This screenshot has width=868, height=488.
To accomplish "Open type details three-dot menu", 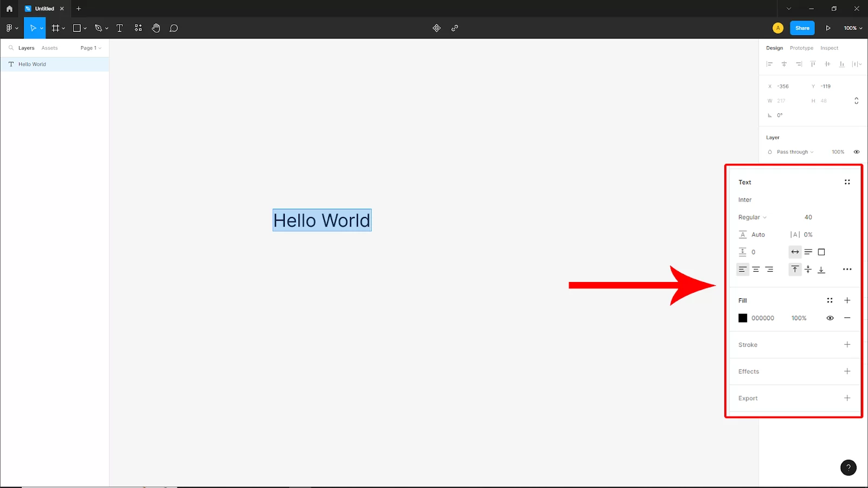I will 847,269.
